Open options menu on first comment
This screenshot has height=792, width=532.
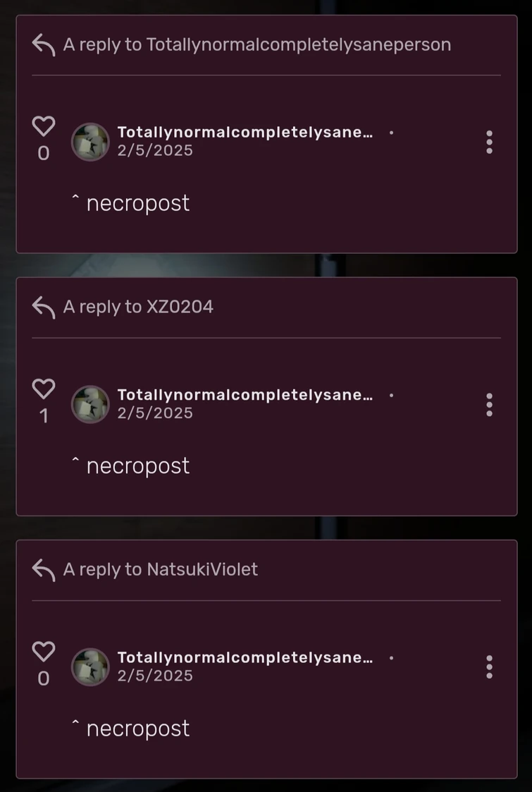click(x=489, y=142)
